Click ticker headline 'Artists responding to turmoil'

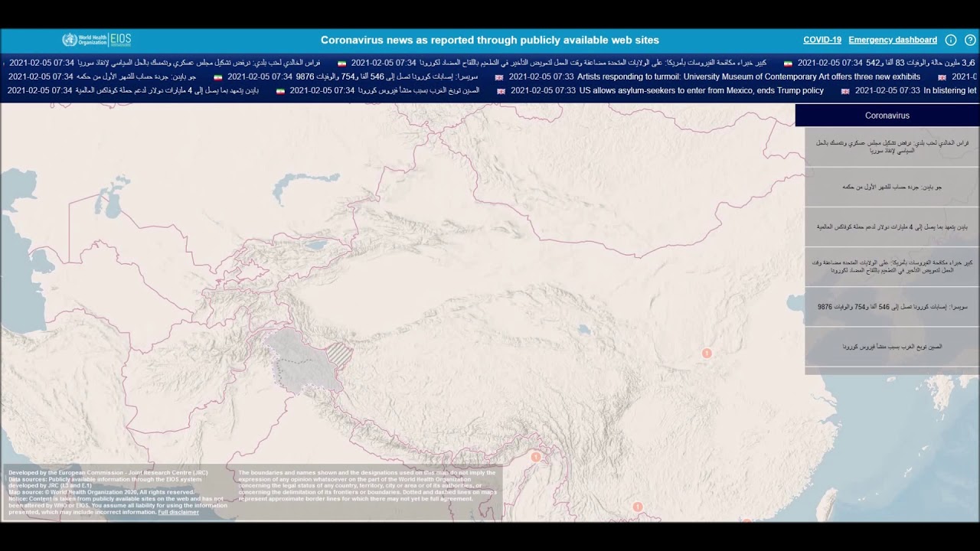click(x=749, y=77)
